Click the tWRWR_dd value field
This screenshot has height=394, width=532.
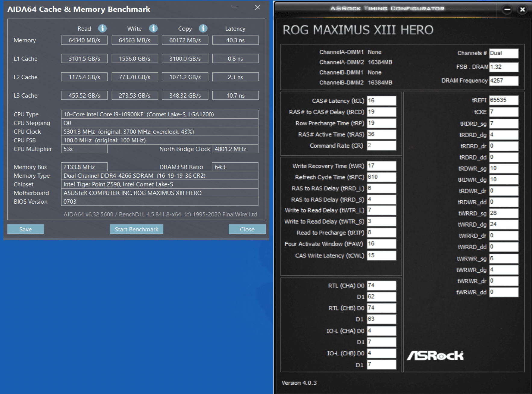click(x=504, y=292)
